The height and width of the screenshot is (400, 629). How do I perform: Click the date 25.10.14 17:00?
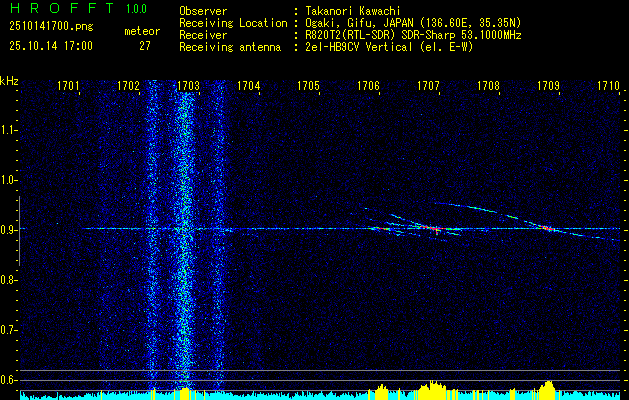pyautogui.click(x=51, y=46)
